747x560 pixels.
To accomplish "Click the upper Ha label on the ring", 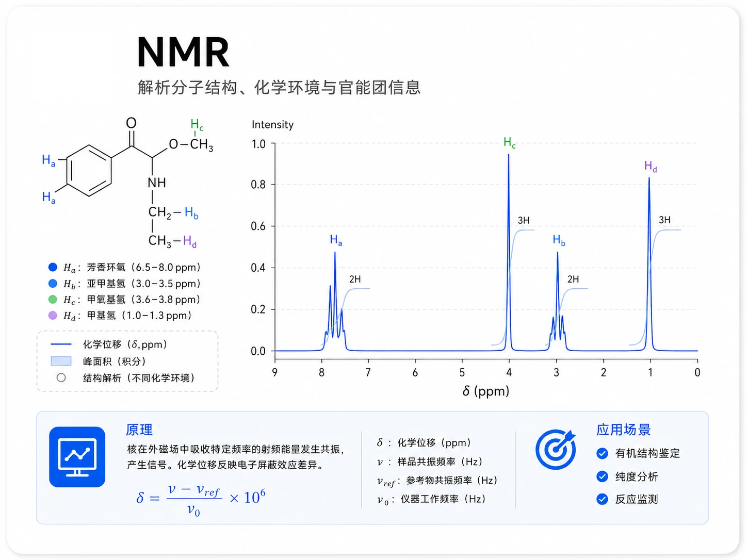I will 48,160.
